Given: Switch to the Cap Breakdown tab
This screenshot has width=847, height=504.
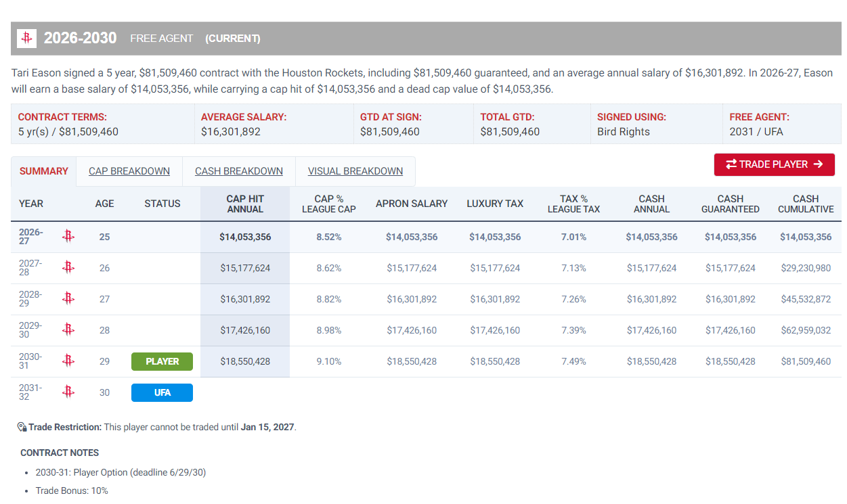Looking at the screenshot, I should 129,171.
